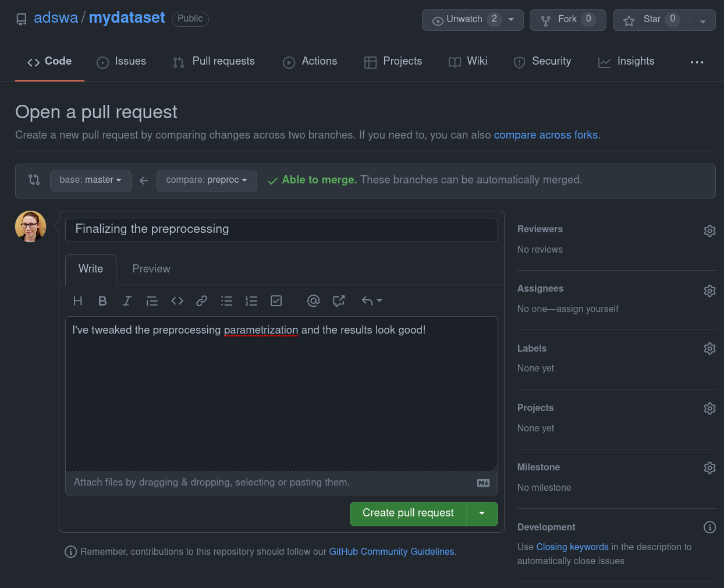Insert a heading with the H icon

(77, 301)
